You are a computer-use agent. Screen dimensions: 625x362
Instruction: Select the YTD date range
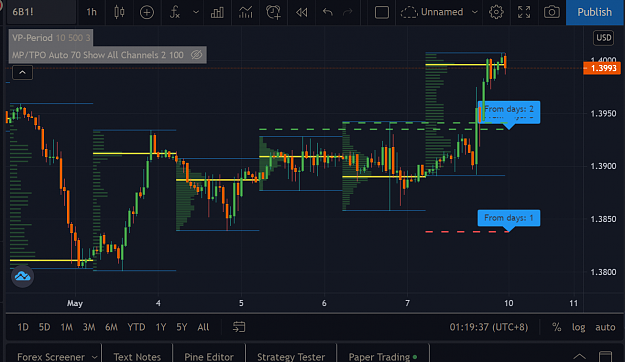[136, 327]
